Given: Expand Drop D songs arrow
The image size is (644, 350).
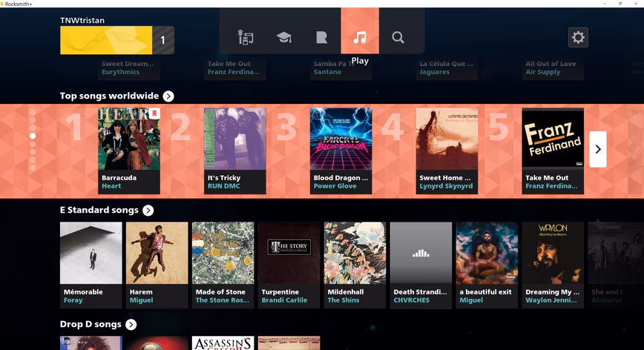Looking at the screenshot, I should point(131,325).
